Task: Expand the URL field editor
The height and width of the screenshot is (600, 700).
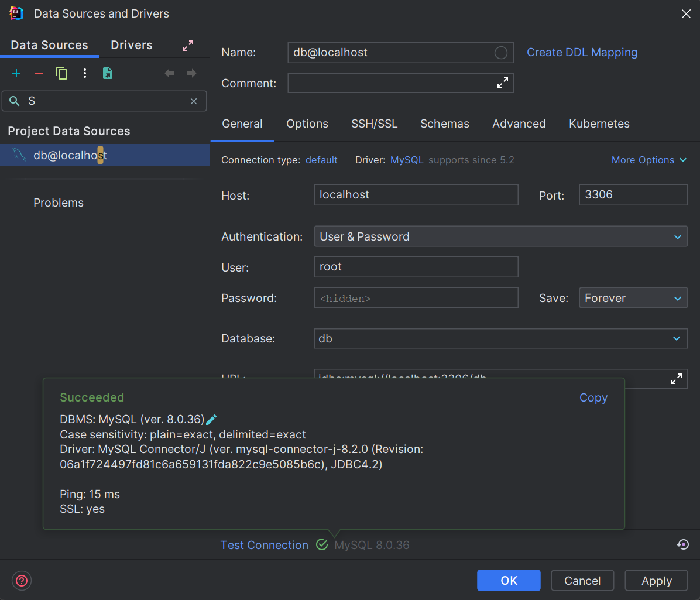Action: 677,379
